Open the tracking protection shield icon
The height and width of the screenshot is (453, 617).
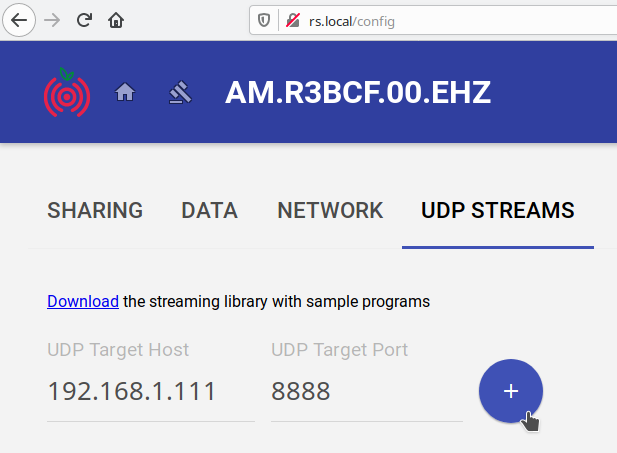tap(264, 20)
